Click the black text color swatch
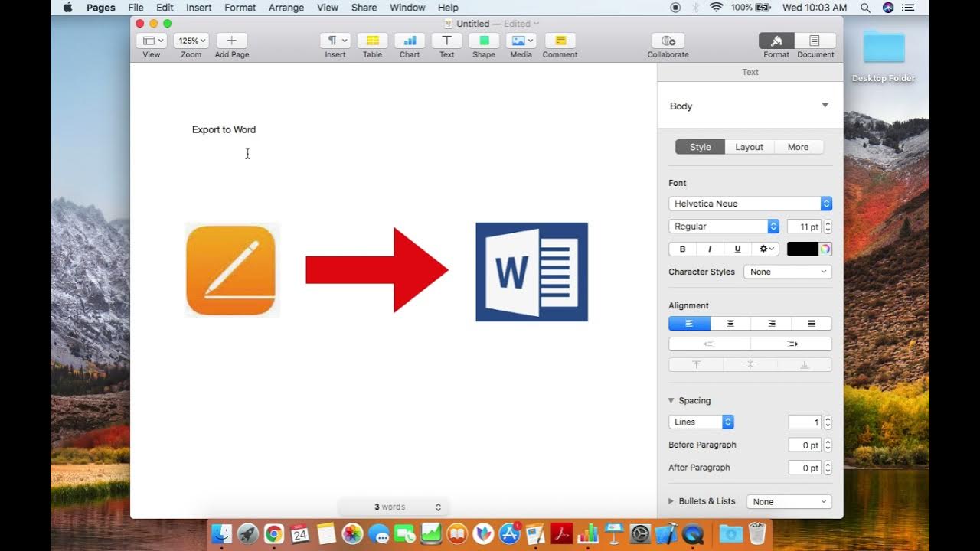 coord(802,249)
